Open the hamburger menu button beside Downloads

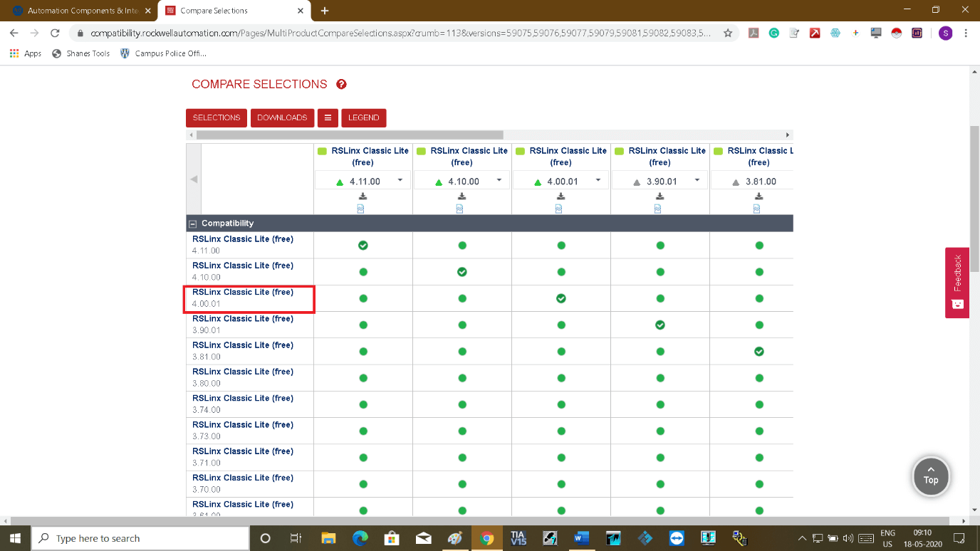tap(328, 117)
